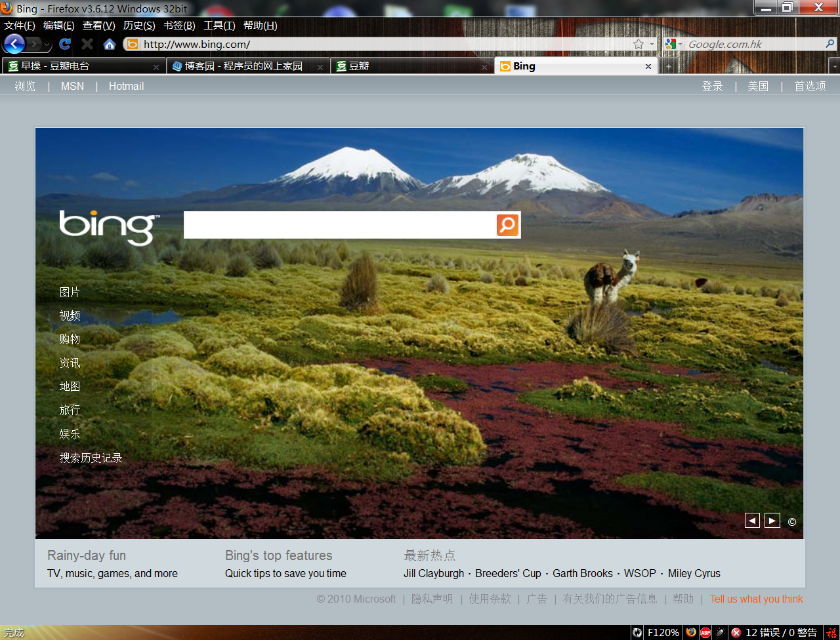
Task: Click the orange Bing search button
Action: click(x=507, y=225)
